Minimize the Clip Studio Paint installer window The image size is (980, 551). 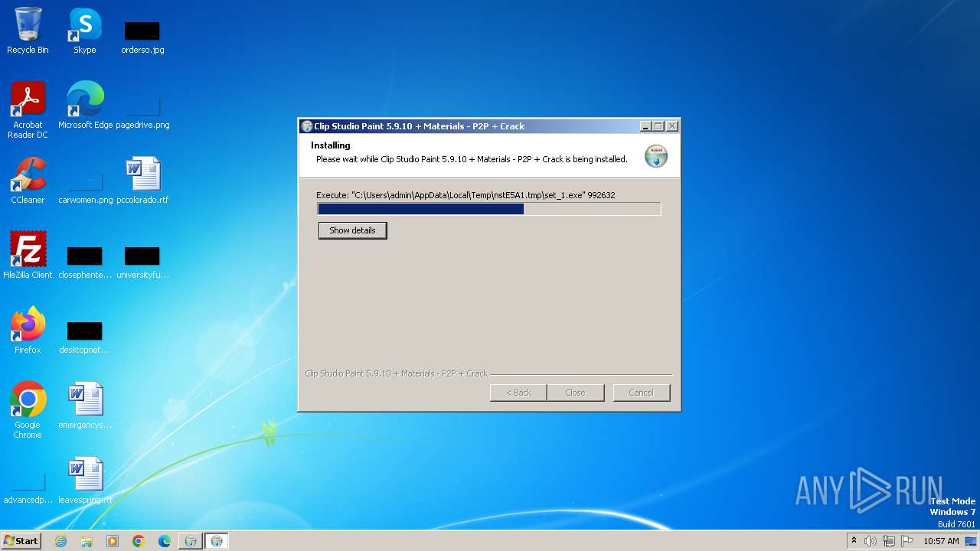[x=645, y=126]
